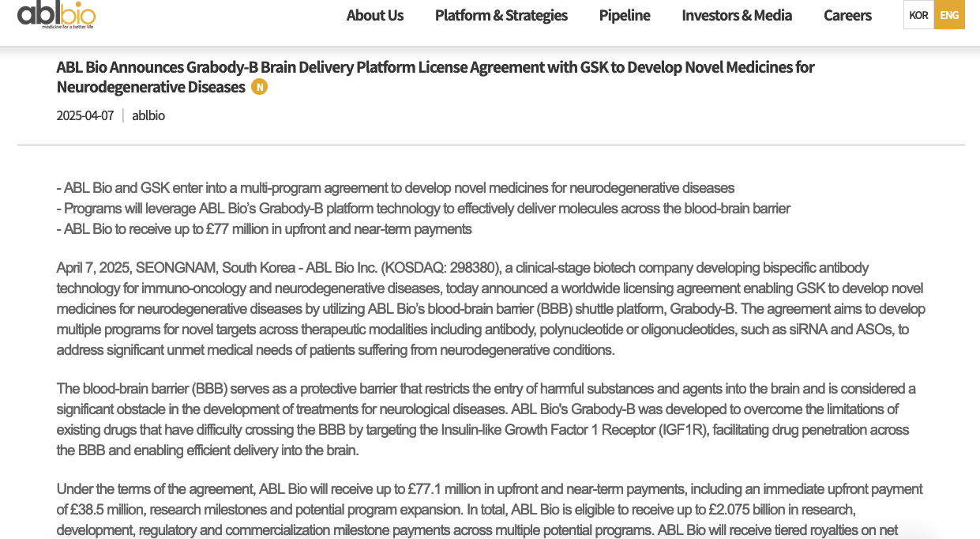Click bullet about multi-program agreement with GSK
The width and height of the screenshot is (980, 539).
point(396,188)
